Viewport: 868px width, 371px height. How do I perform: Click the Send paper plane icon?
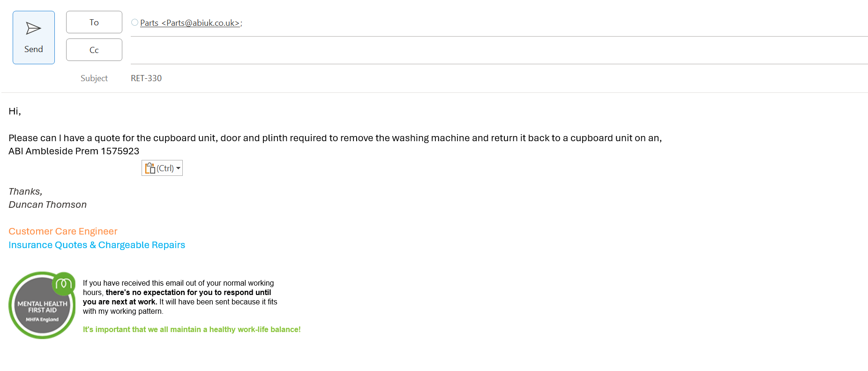click(33, 29)
